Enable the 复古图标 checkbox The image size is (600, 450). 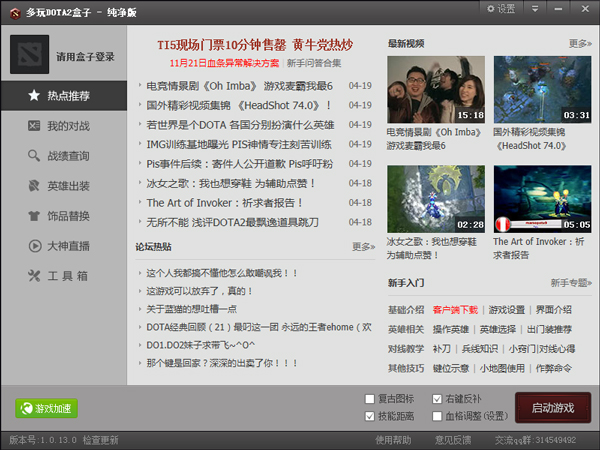370,399
